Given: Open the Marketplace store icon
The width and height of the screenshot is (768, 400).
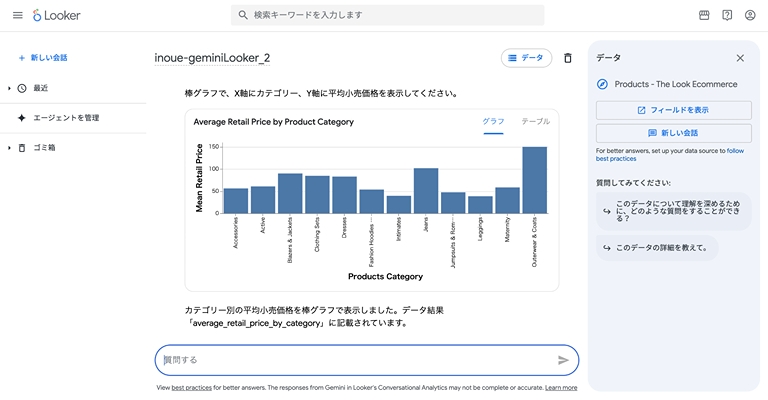Looking at the screenshot, I should 704,15.
